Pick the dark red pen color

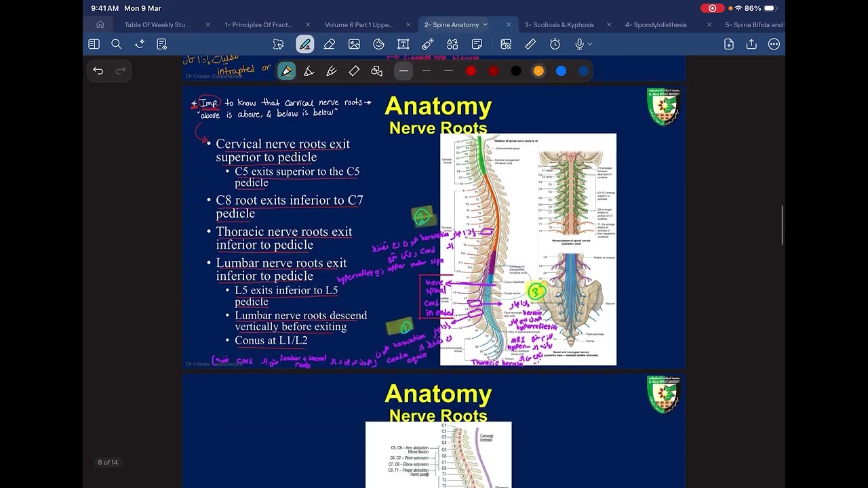coord(494,71)
